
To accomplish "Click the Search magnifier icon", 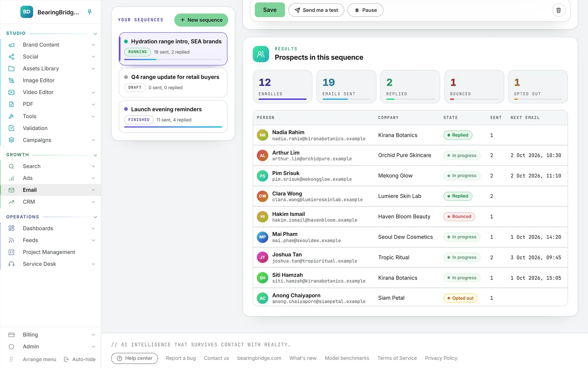I will [x=11, y=166].
